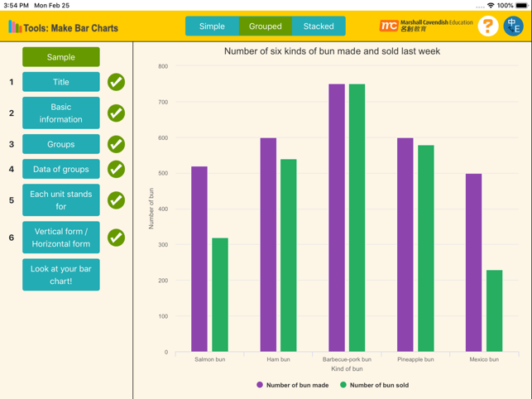Viewport: 532px width, 399px height.
Task: Tap the Wi-Fi icon in status bar
Action: pos(491,5)
